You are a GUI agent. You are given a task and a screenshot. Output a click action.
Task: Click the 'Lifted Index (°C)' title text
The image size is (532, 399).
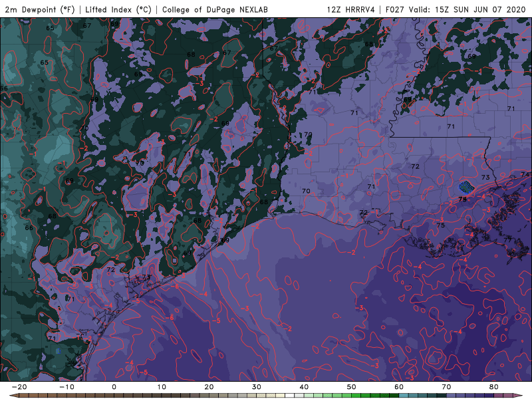point(118,9)
